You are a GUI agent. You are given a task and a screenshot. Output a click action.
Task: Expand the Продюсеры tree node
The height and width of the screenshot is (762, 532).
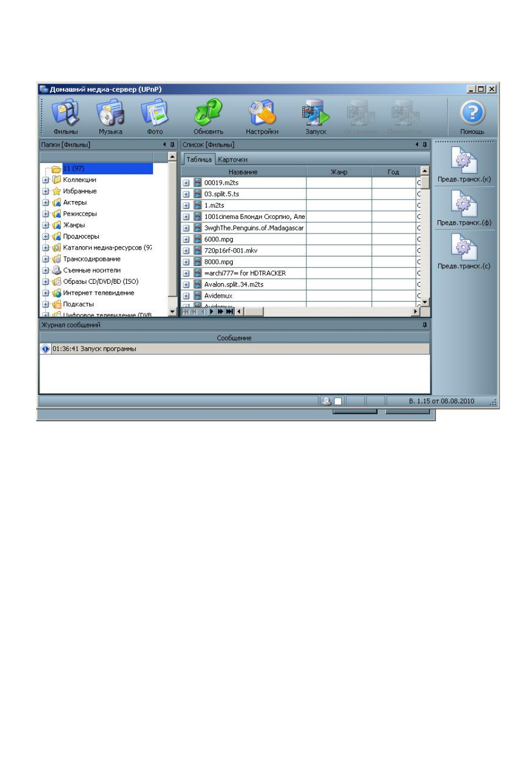(x=46, y=236)
